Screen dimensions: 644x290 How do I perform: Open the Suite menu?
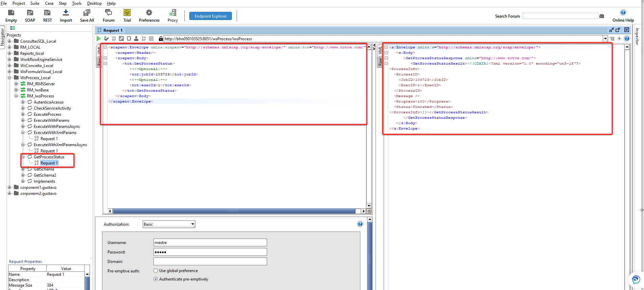point(35,3)
